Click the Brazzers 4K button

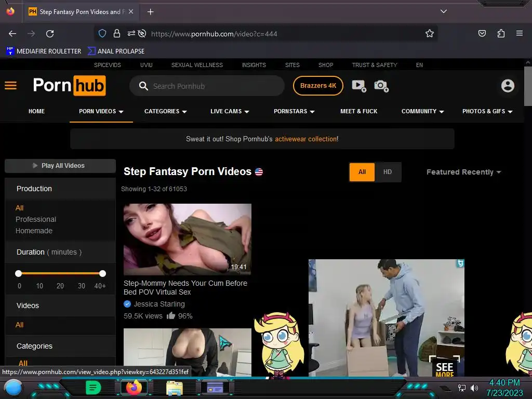click(x=318, y=86)
